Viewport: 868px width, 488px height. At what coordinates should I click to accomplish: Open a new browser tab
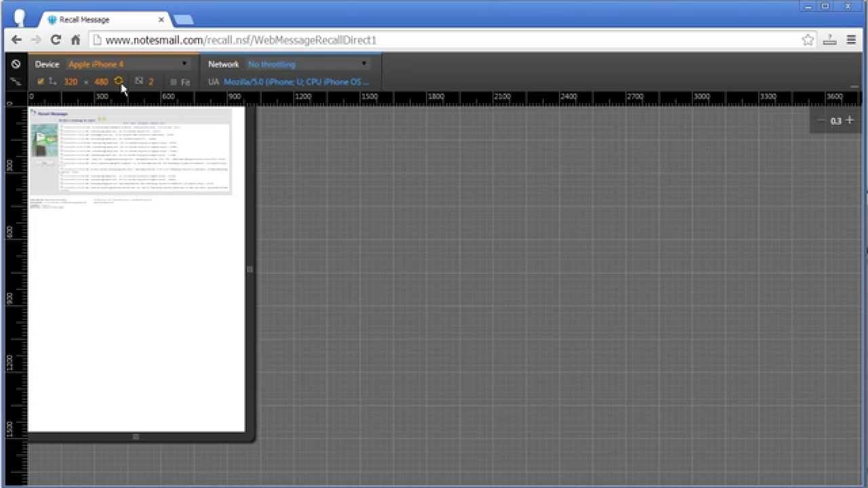[183, 20]
